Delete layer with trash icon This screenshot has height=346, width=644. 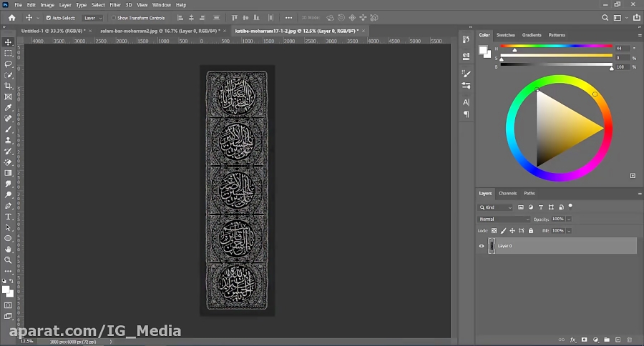pyautogui.click(x=629, y=340)
